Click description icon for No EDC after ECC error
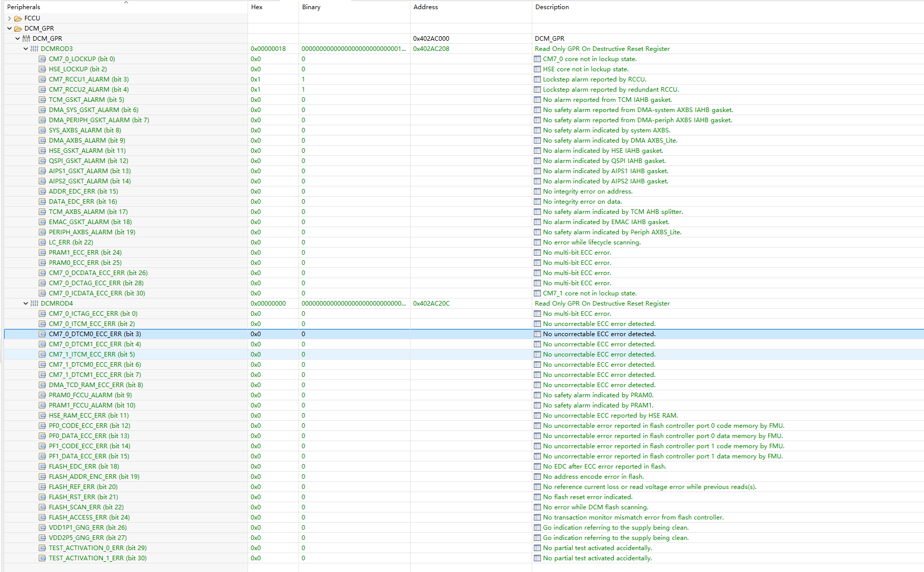The image size is (924, 572). [x=537, y=467]
